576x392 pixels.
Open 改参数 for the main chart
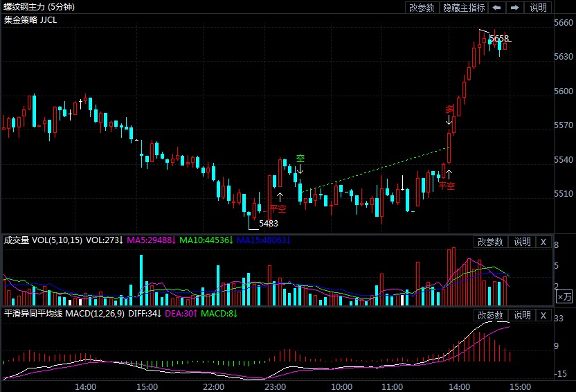tap(422, 8)
